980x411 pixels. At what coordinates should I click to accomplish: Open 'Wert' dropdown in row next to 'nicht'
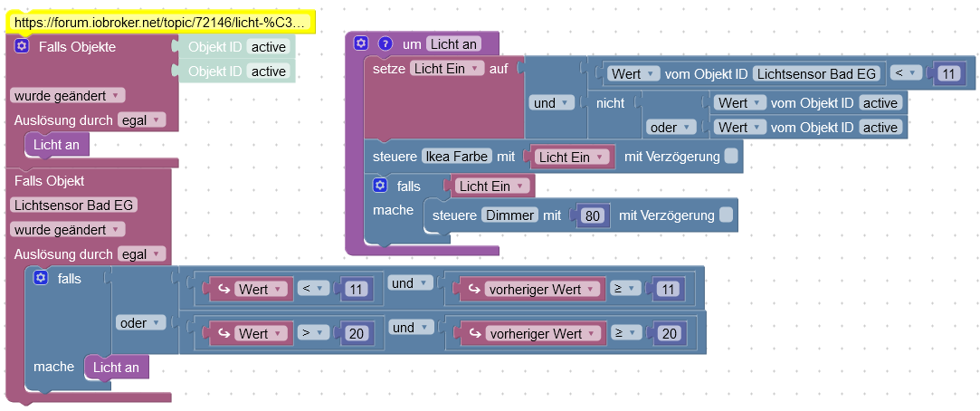click(x=740, y=103)
